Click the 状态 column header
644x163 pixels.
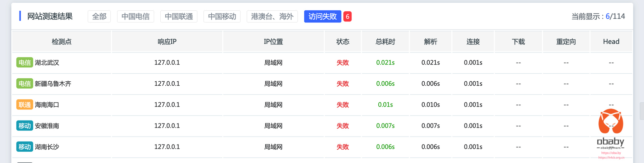[x=342, y=42]
